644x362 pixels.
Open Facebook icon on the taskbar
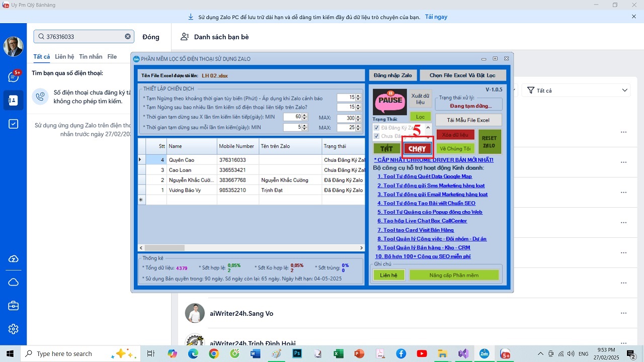point(401,353)
